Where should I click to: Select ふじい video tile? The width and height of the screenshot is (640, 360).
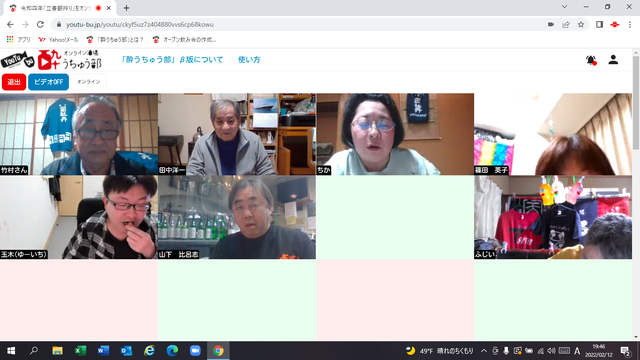click(x=553, y=218)
